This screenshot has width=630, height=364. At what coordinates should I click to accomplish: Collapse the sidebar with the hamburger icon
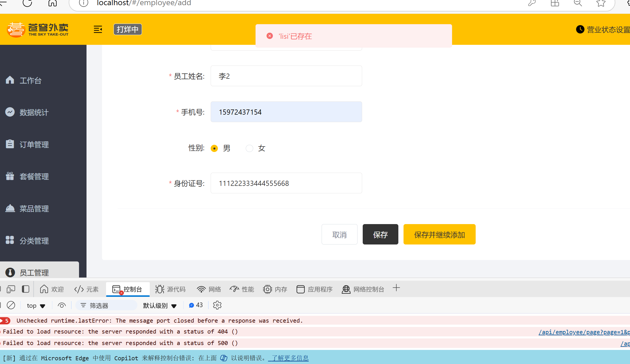point(98,29)
